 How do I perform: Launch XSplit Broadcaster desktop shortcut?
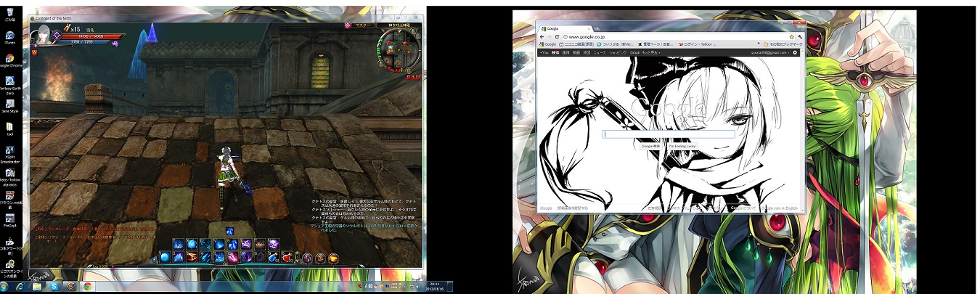click(10, 154)
